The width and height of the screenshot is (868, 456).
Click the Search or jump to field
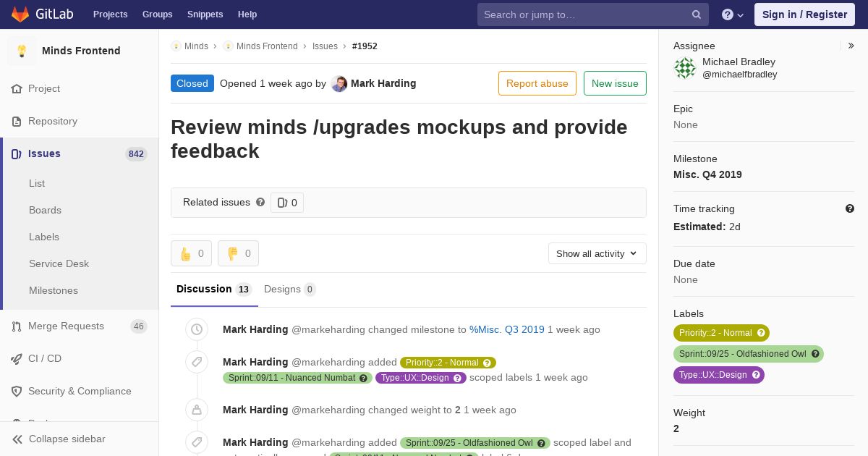(x=593, y=14)
